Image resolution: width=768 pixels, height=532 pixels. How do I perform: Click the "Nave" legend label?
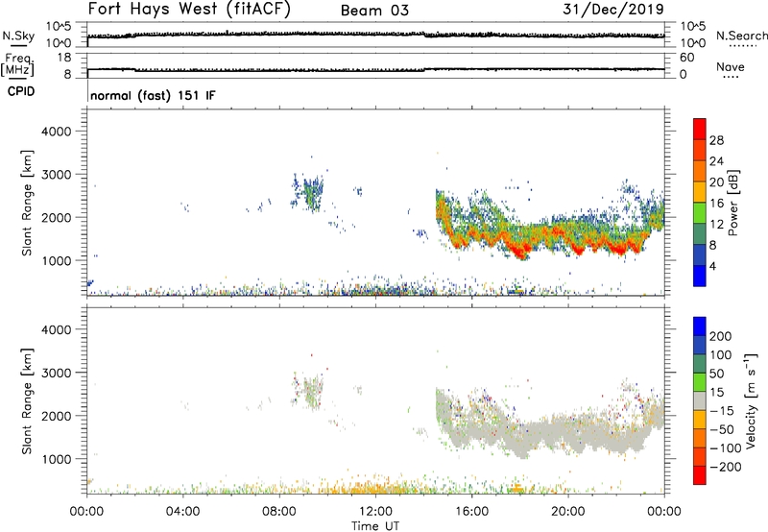click(730, 67)
